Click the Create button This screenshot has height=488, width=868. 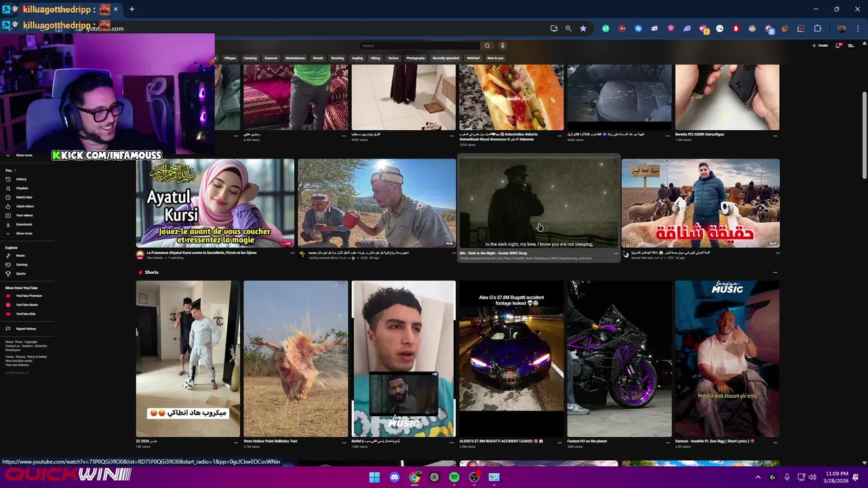point(821,45)
